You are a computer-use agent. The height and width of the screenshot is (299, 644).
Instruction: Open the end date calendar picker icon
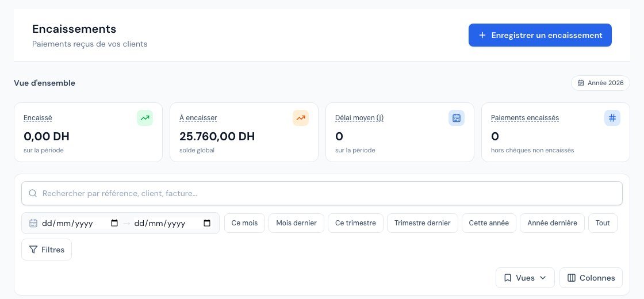click(x=207, y=223)
